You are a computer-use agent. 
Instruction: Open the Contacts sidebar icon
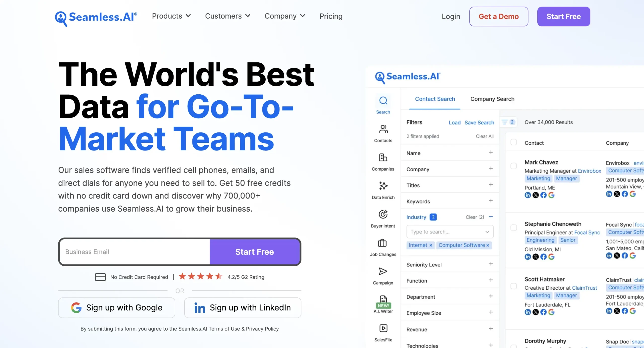pos(383,133)
